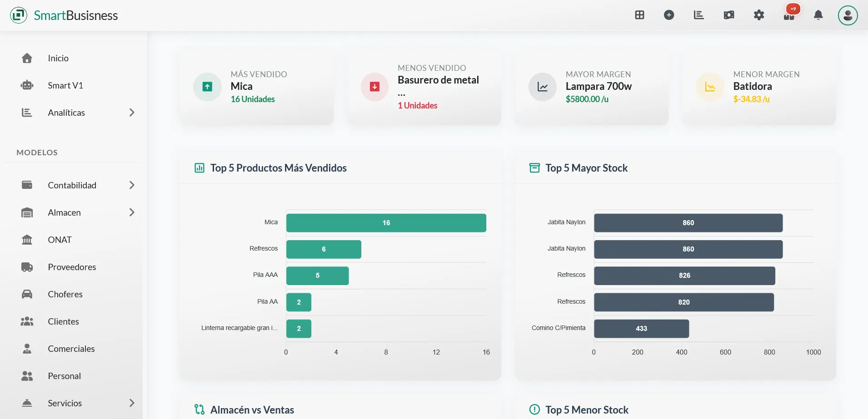868x419 pixels.
Task: Click the car icon beside Choferes
Action: 27,294
